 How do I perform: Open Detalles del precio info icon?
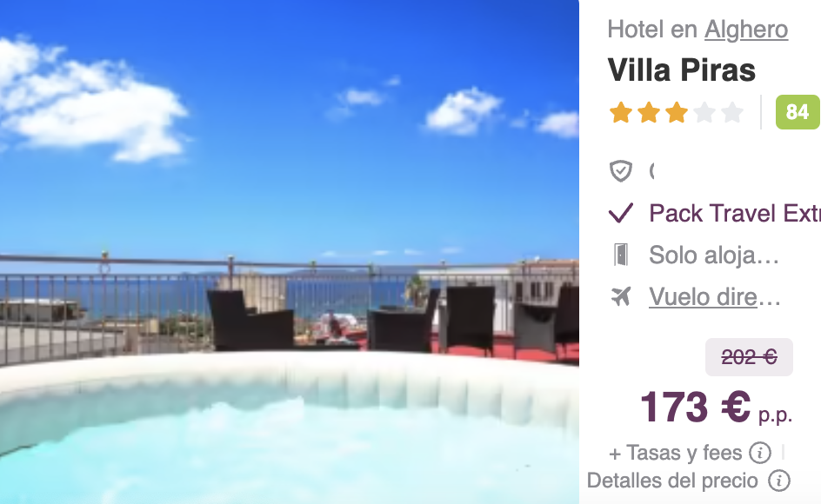[779, 481]
